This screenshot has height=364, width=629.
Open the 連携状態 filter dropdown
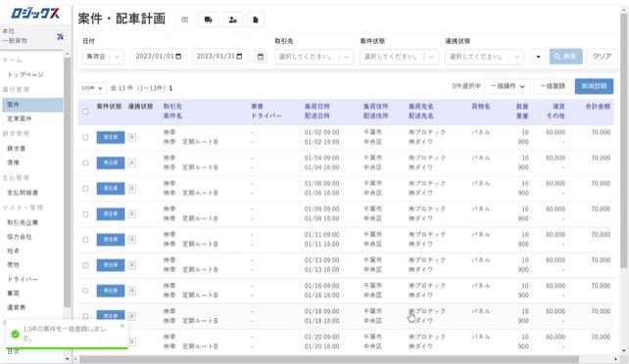tap(485, 57)
